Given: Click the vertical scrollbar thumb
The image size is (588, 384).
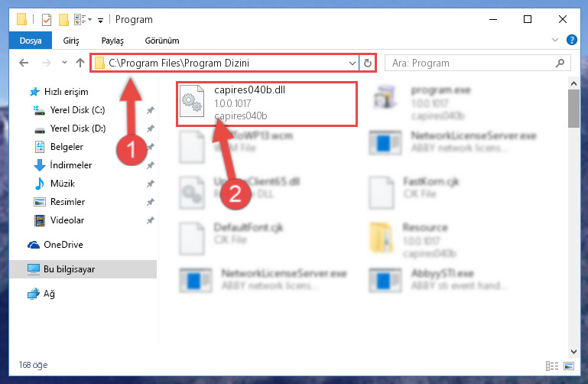Looking at the screenshot, I should pyautogui.click(x=573, y=109).
